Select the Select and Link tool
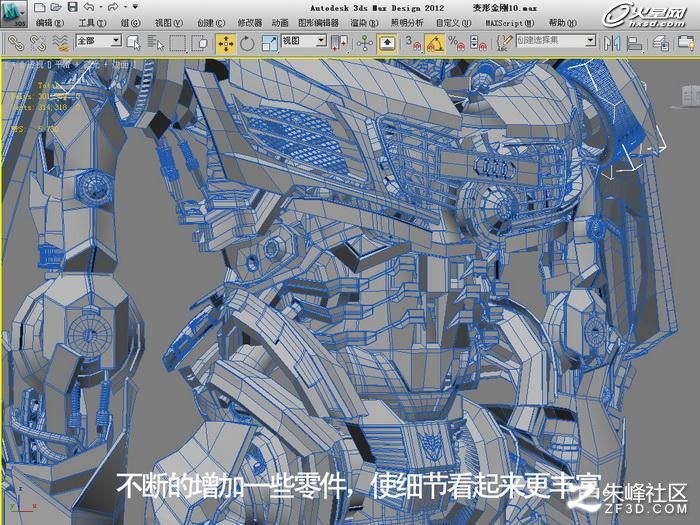700x525 pixels. pyautogui.click(x=16, y=43)
